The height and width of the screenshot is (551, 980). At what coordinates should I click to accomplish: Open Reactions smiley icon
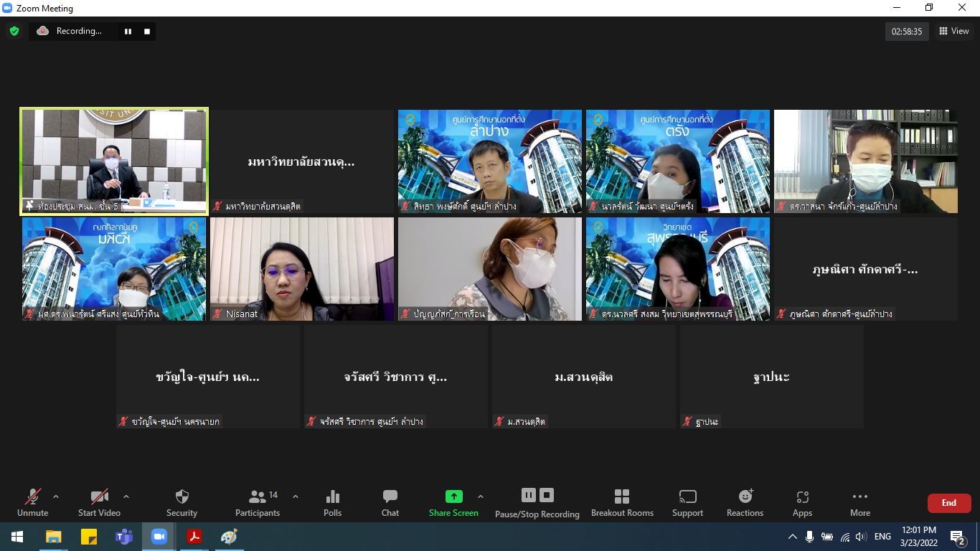[x=745, y=496]
